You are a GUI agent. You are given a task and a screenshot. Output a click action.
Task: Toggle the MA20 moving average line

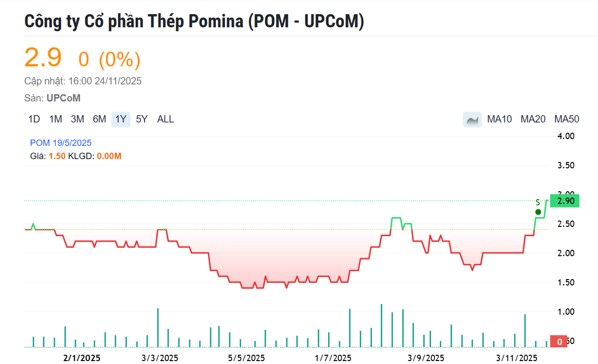533,120
